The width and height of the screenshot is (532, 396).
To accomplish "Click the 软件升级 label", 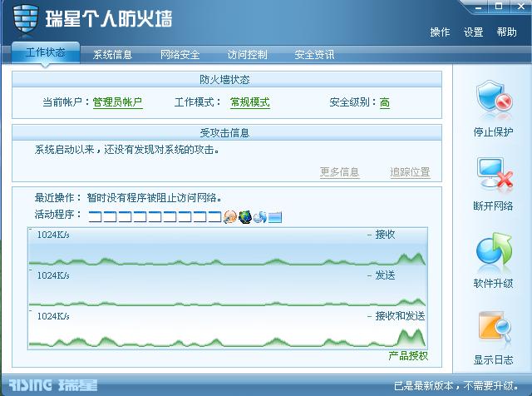I will point(493,283).
